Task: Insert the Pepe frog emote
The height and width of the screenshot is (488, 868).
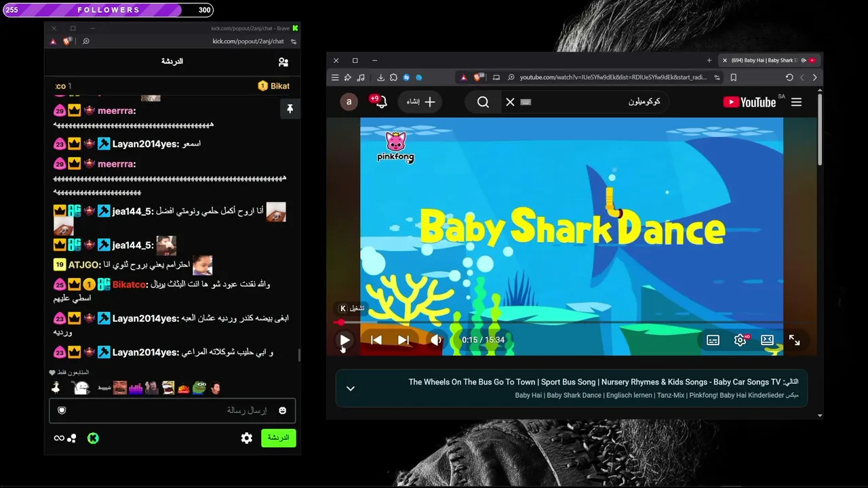Action: [199, 388]
